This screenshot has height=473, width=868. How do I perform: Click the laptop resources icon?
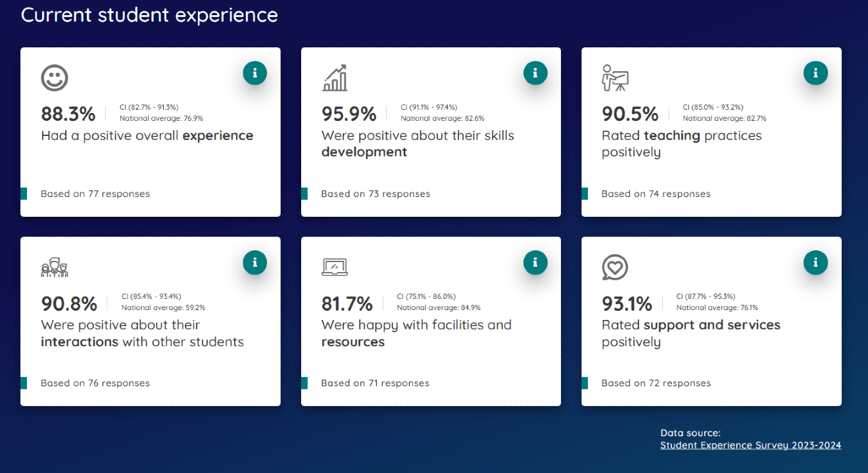click(x=335, y=267)
